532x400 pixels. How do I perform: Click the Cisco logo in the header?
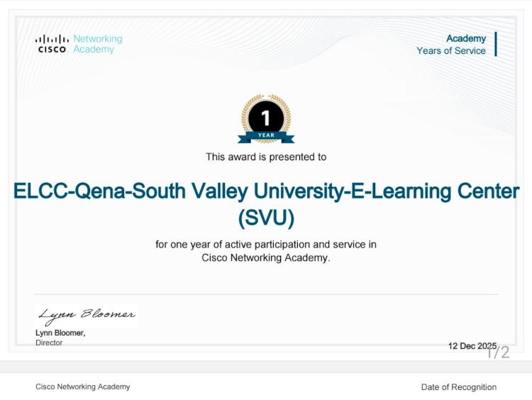click(x=51, y=44)
